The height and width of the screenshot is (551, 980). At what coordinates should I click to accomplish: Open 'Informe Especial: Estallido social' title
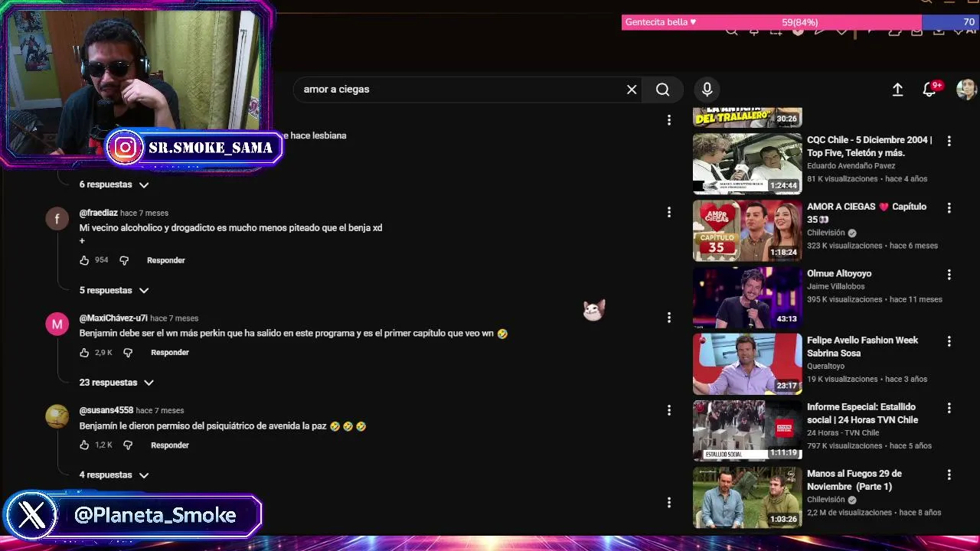pyautogui.click(x=862, y=413)
